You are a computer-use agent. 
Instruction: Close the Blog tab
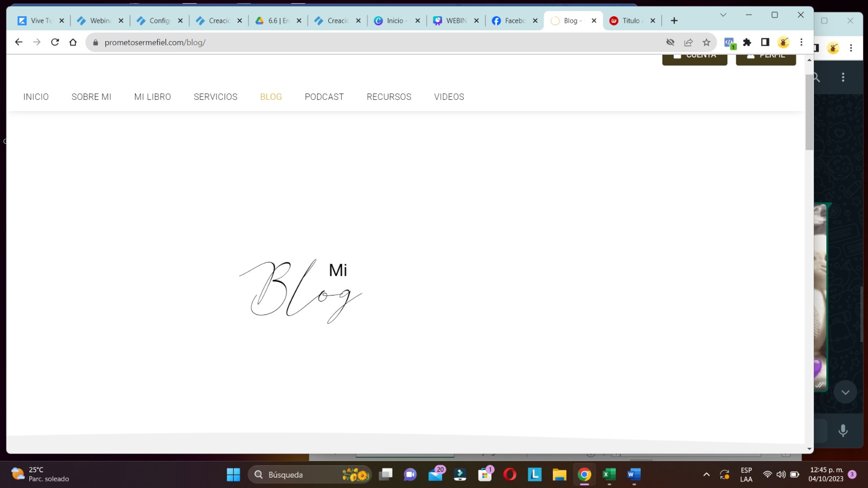tap(594, 21)
